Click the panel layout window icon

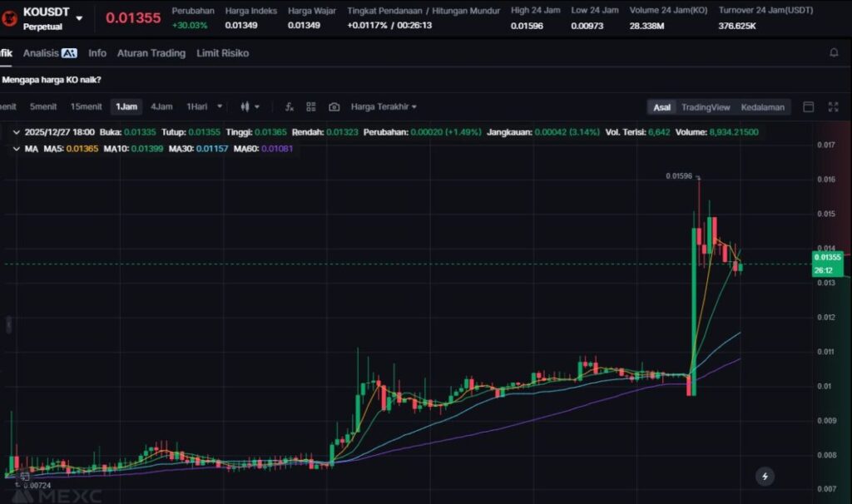coord(808,107)
